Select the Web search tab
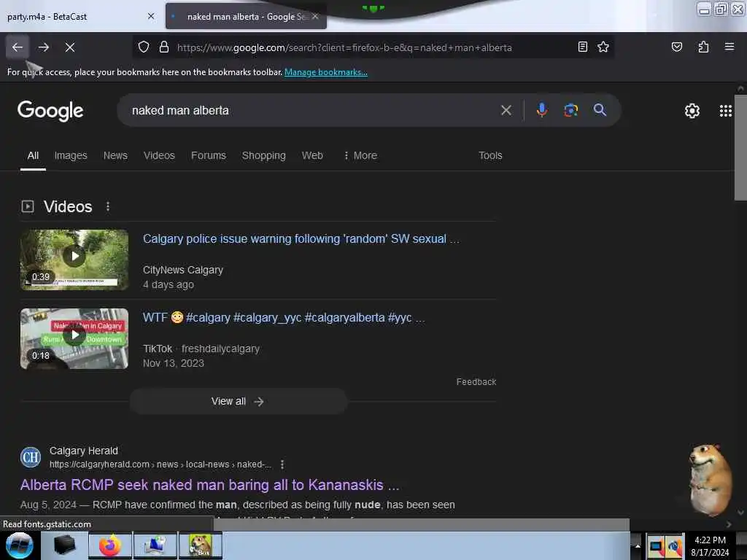This screenshot has height=560, width=747. (x=312, y=156)
